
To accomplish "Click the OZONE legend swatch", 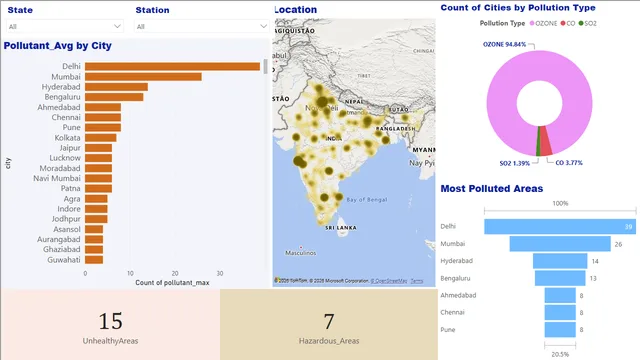I will 532,23.
